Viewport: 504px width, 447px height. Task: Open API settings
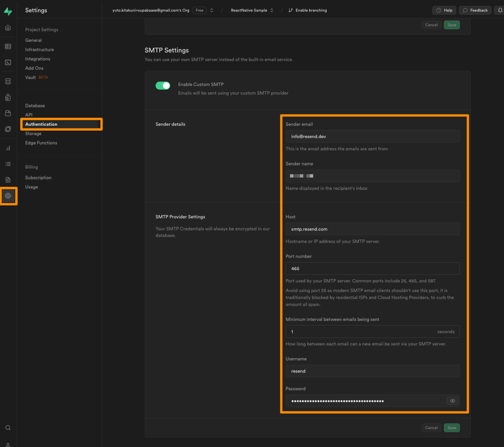tap(29, 115)
